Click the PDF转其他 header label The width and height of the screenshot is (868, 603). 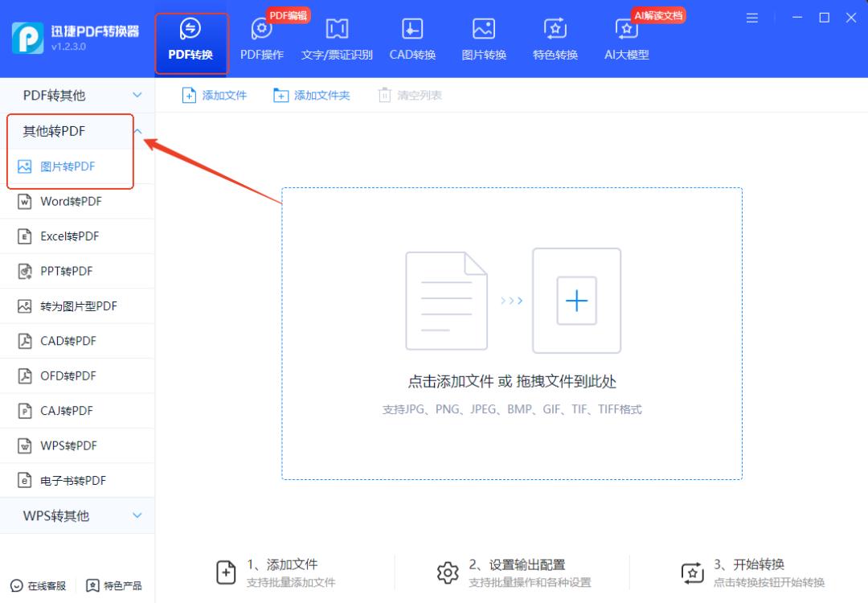[x=55, y=95]
